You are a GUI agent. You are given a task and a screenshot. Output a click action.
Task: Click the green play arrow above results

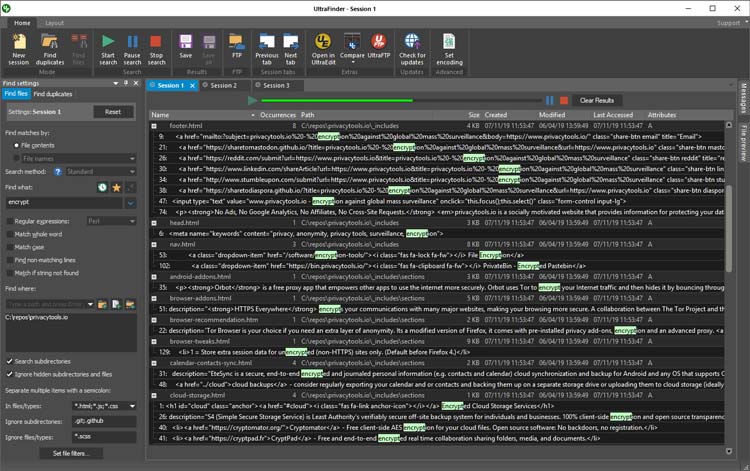[x=253, y=100]
